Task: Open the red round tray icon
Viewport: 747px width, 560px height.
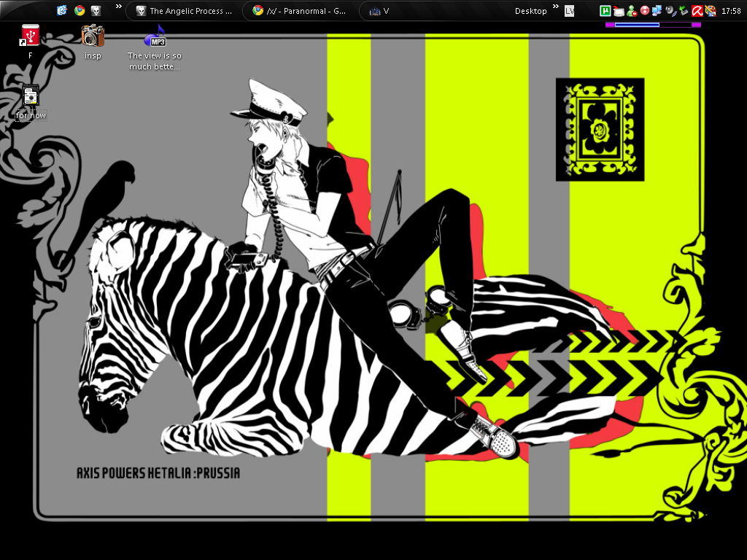Action: point(645,10)
